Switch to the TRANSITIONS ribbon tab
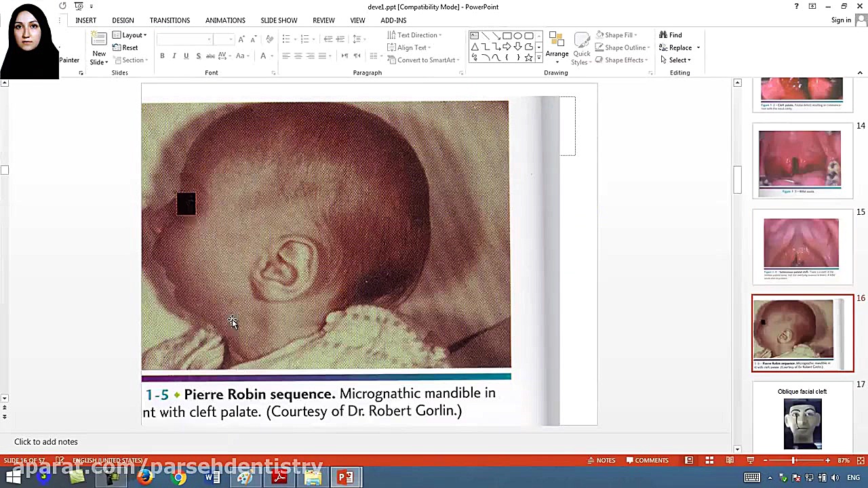 point(170,20)
